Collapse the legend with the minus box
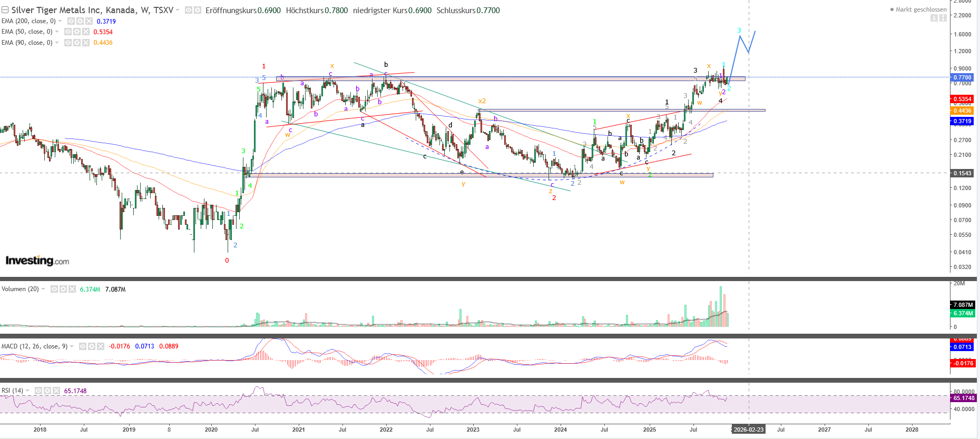The width and height of the screenshot is (980, 439). [x=5, y=10]
